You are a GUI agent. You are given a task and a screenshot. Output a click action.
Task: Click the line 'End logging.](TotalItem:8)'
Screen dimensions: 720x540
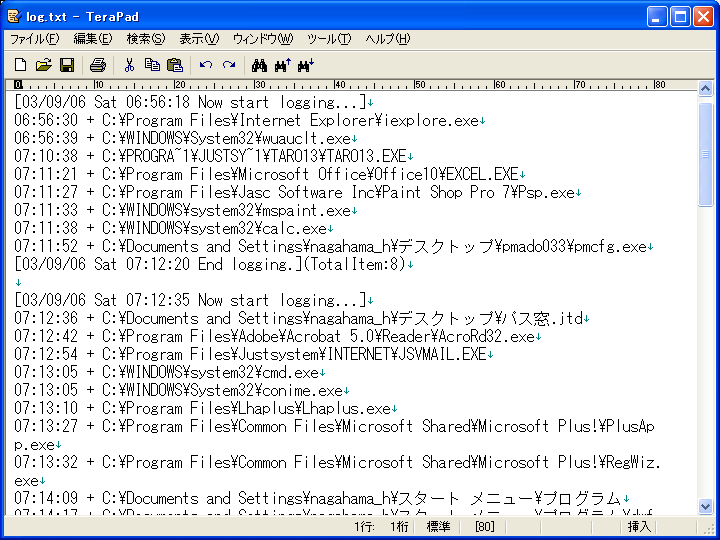(x=214, y=264)
